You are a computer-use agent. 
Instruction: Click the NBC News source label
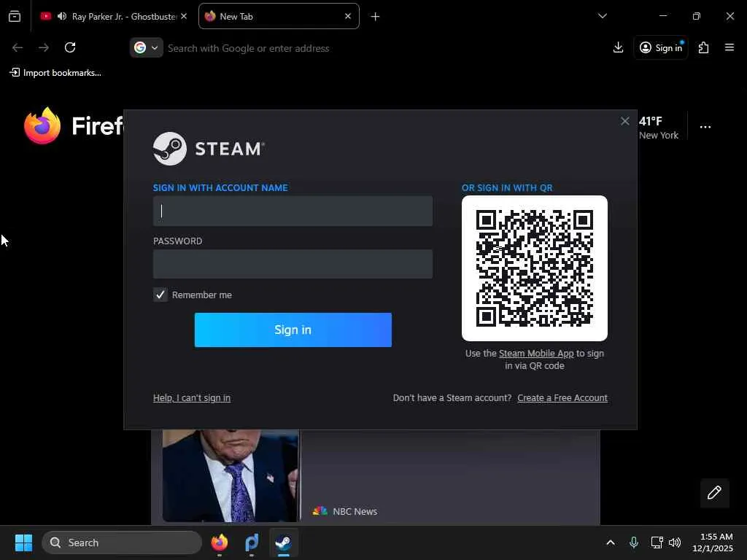(355, 511)
